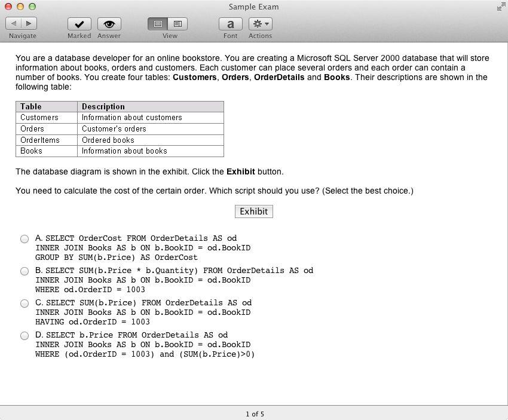Reveal the answer with the eye icon
This screenshot has width=508, height=420.
coord(109,24)
